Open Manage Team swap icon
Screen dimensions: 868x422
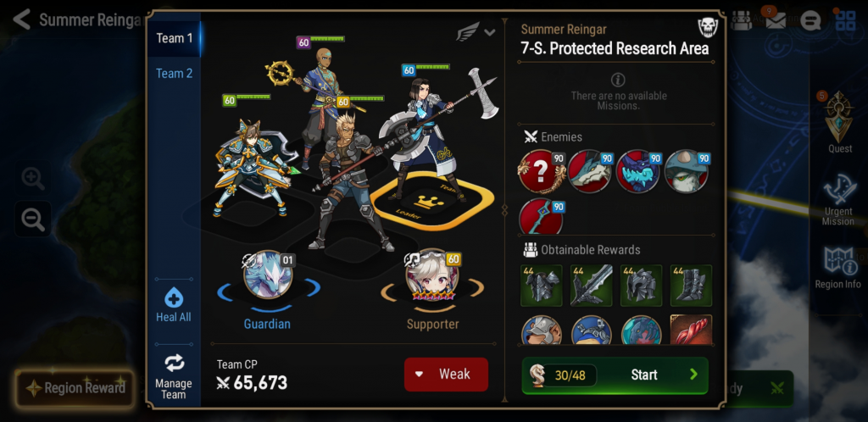coord(174,364)
